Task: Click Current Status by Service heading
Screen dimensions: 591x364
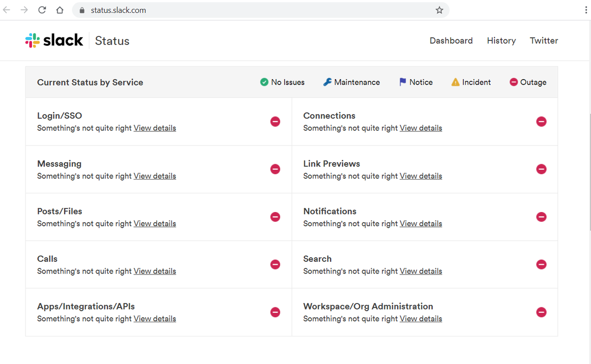Action: 90,82
